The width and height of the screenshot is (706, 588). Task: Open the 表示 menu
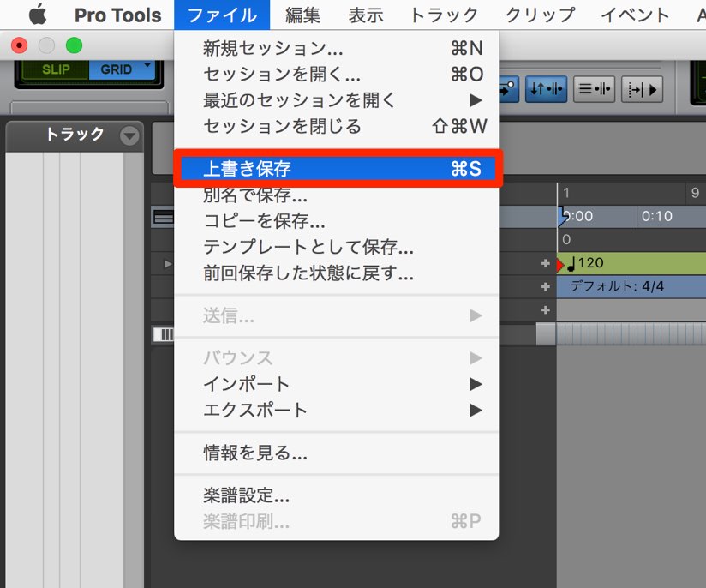(x=366, y=15)
